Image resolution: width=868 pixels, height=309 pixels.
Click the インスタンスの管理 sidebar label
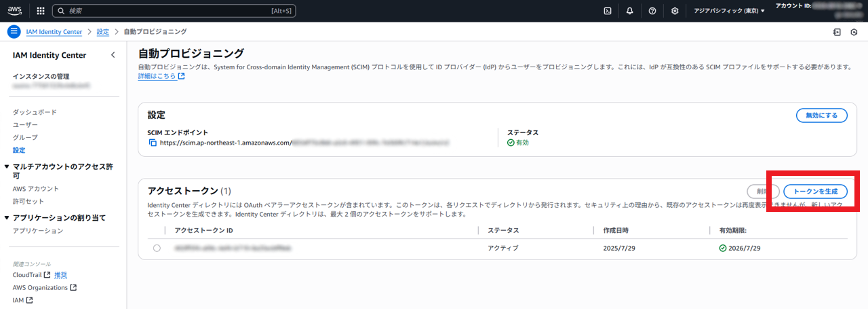pos(41,77)
